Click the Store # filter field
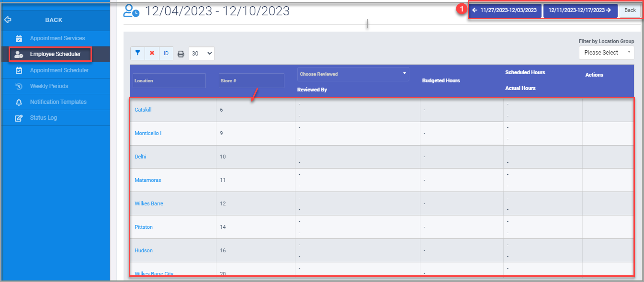Image resolution: width=644 pixels, height=282 pixels. point(251,81)
